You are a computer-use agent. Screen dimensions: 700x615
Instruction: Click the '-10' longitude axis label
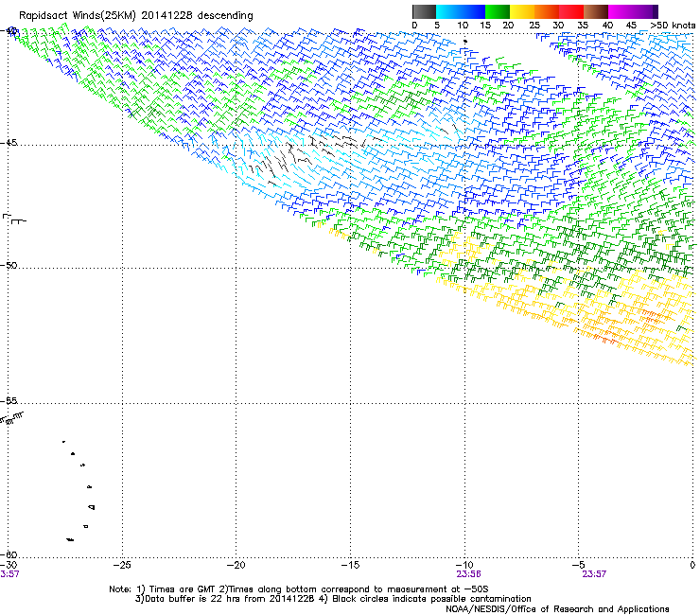tap(464, 565)
